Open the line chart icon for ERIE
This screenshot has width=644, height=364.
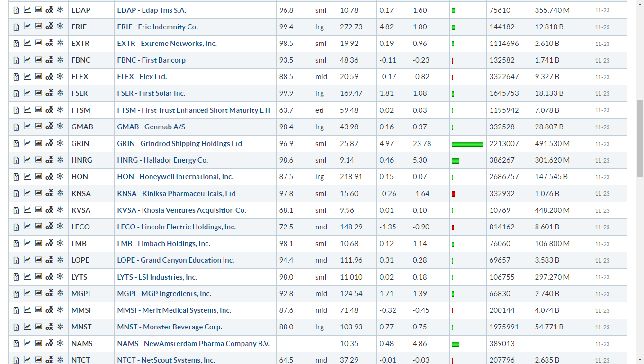coord(27,27)
